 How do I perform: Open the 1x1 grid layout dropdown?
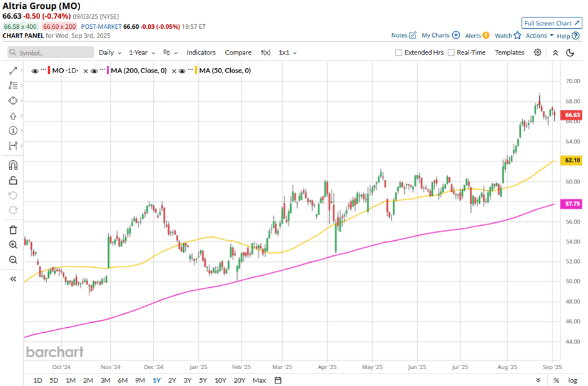tap(288, 53)
